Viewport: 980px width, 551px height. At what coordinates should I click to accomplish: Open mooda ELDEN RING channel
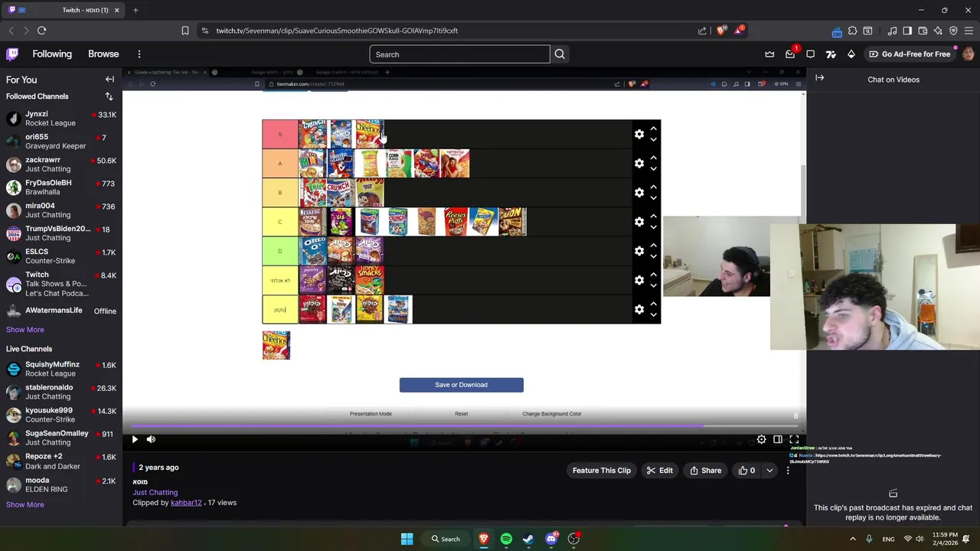[x=61, y=485]
